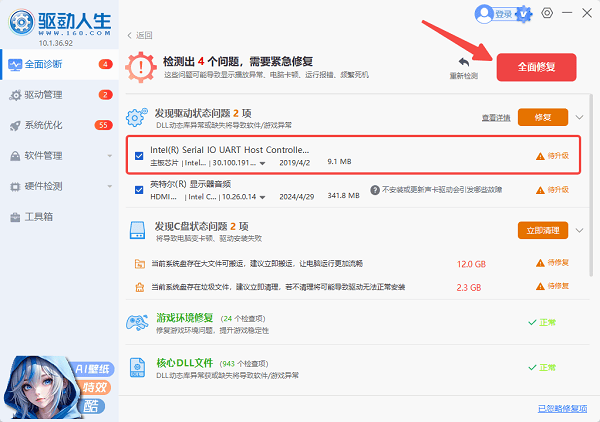
Task: Click the 立即清理 button
Action: pos(543,231)
